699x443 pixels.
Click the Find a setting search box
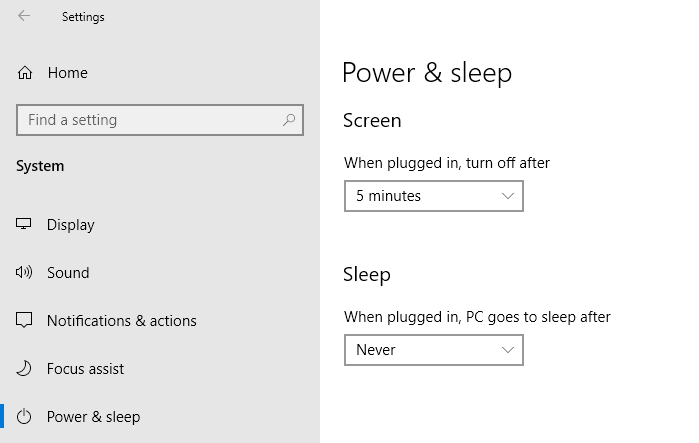[x=150, y=120]
